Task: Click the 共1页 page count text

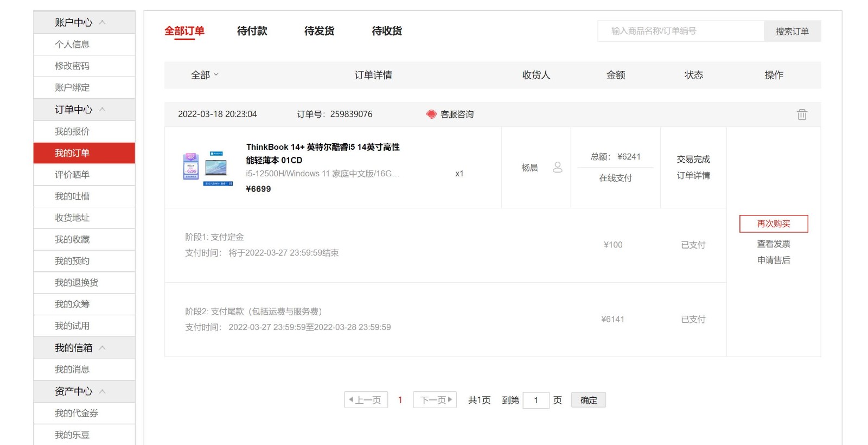Action: pos(479,400)
